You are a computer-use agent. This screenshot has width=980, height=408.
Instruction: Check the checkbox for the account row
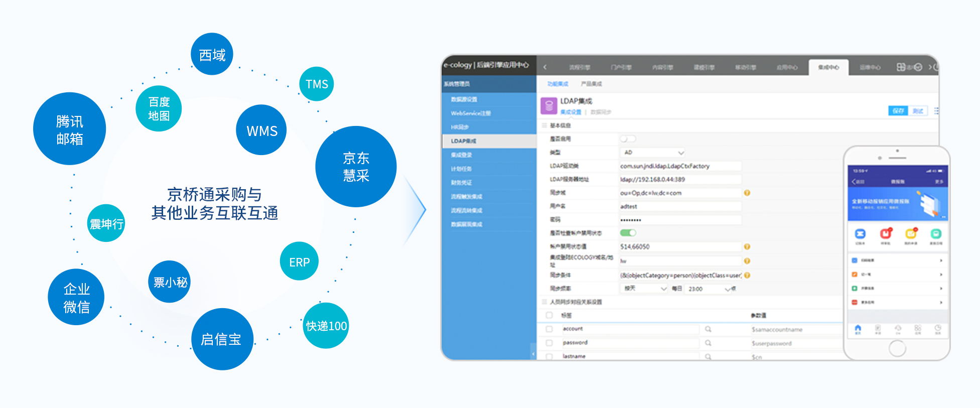pos(549,329)
